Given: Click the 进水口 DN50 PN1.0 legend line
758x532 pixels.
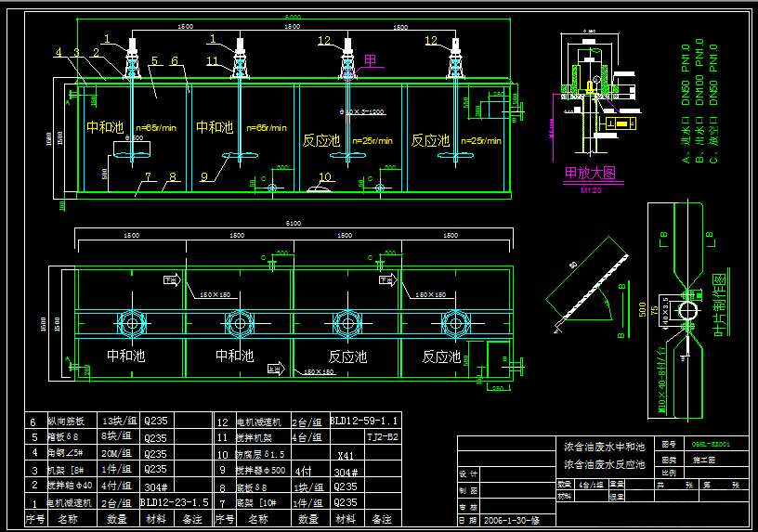Looking at the screenshot, I should click(x=686, y=104).
